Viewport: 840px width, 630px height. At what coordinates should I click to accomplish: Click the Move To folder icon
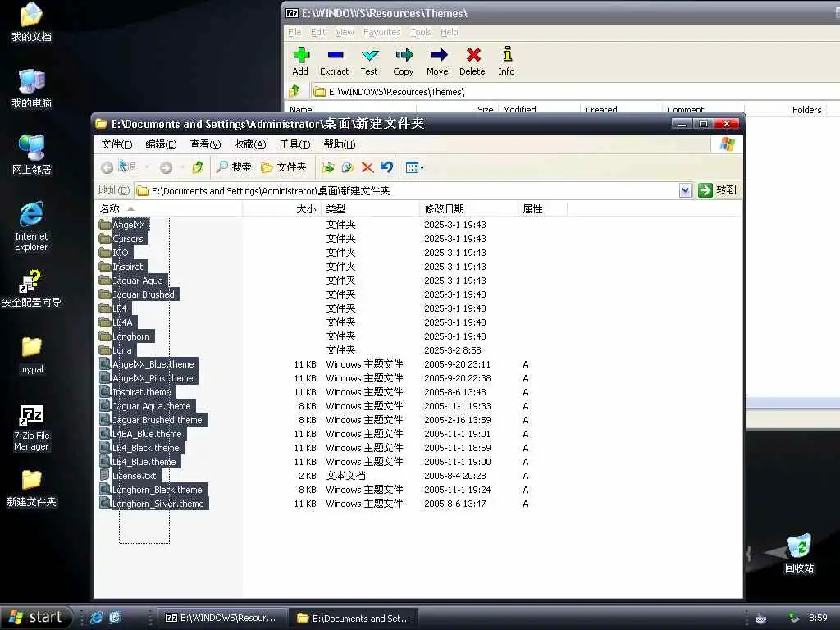tap(328, 167)
